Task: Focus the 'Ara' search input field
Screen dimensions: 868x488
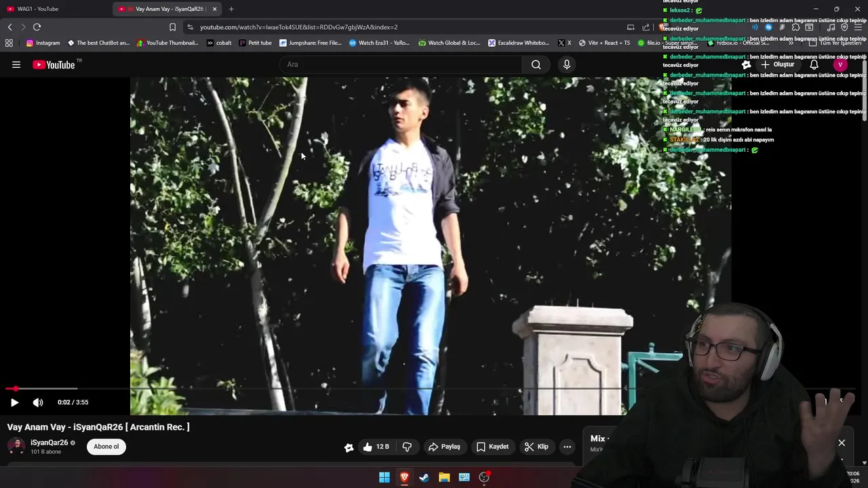Action: point(401,64)
